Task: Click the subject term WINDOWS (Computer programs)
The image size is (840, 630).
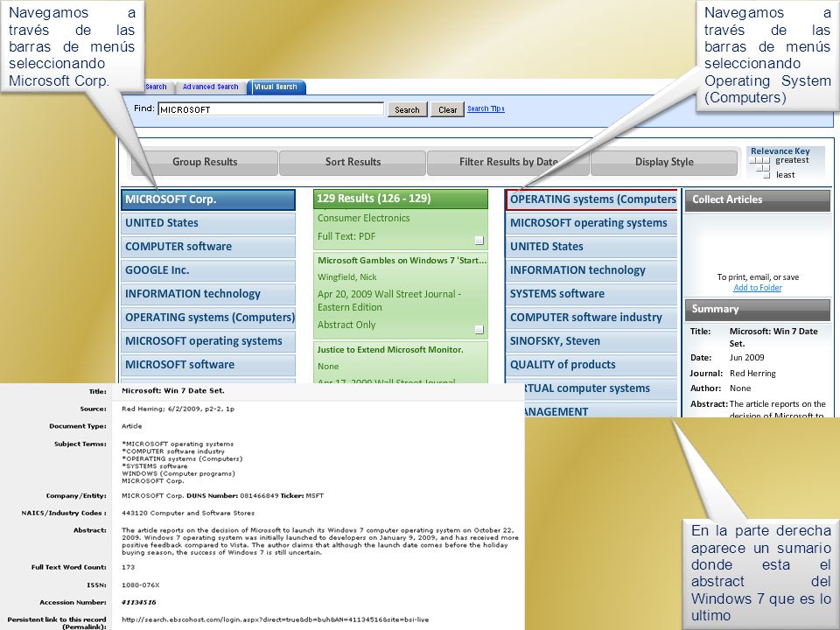Action: pos(178,473)
